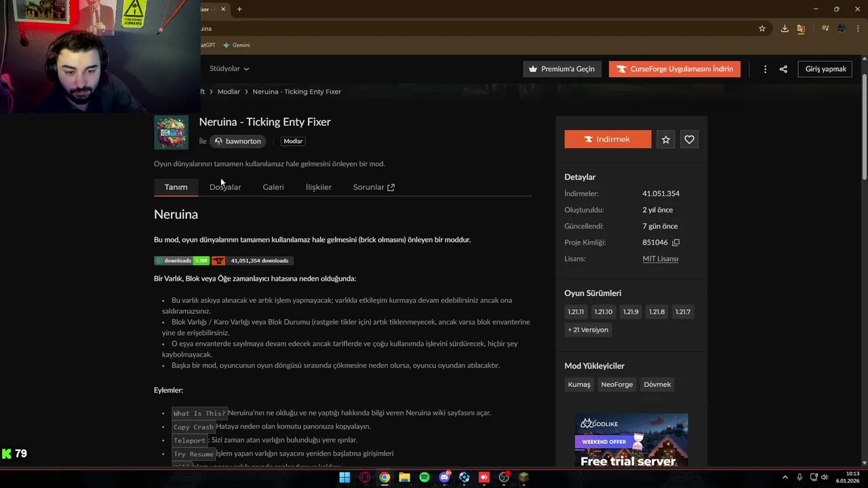Open Google Chrome taskbar icon
Viewport: 868px width, 488px height.
coord(384,477)
